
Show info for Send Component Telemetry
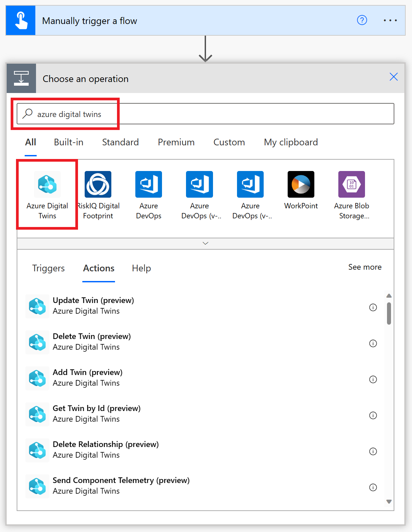(373, 487)
